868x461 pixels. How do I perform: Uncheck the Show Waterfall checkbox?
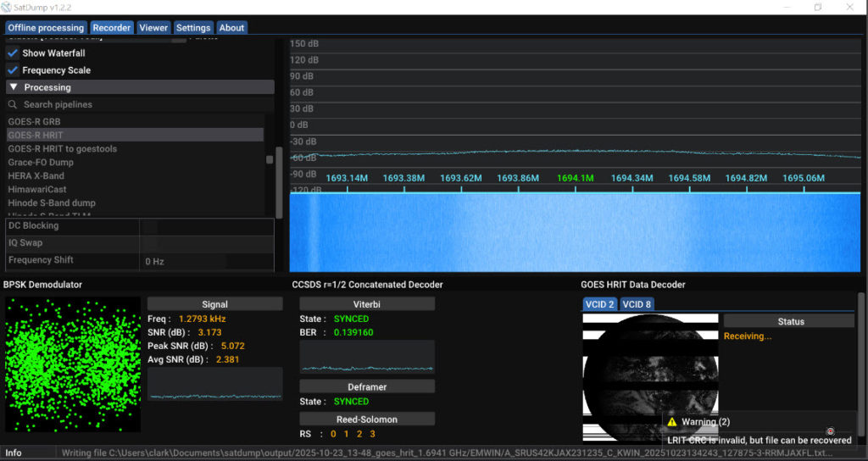(13, 53)
